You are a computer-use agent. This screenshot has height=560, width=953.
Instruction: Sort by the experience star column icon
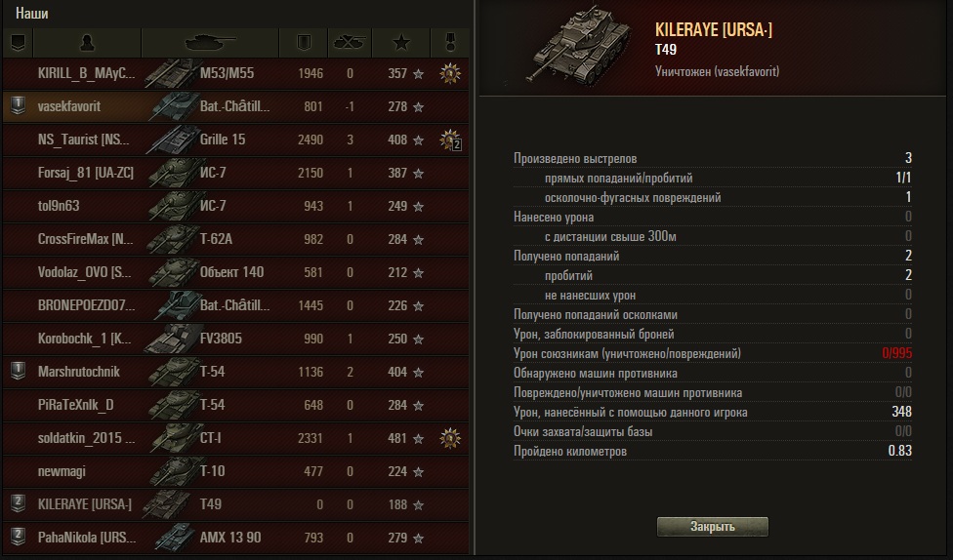pyautogui.click(x=401, y=43)
